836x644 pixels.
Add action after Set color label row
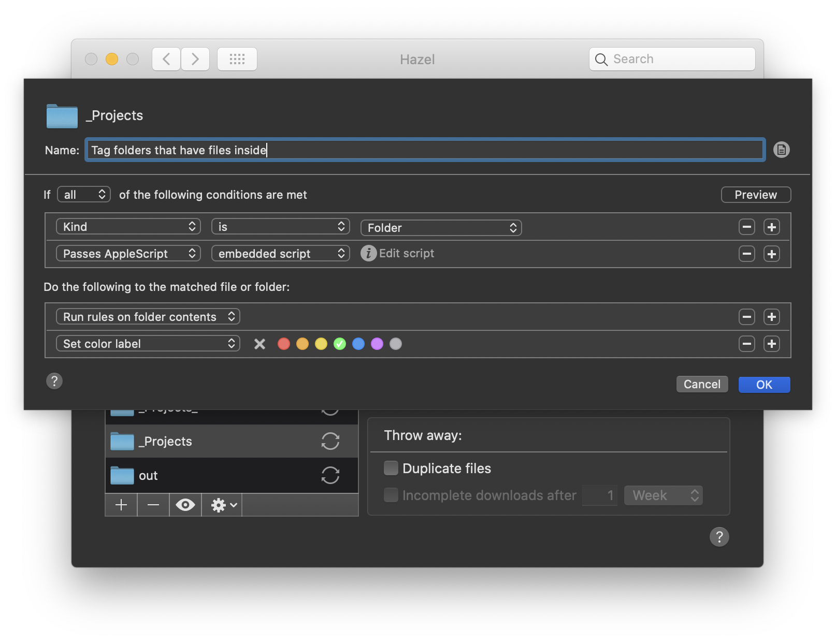(772, 344)
